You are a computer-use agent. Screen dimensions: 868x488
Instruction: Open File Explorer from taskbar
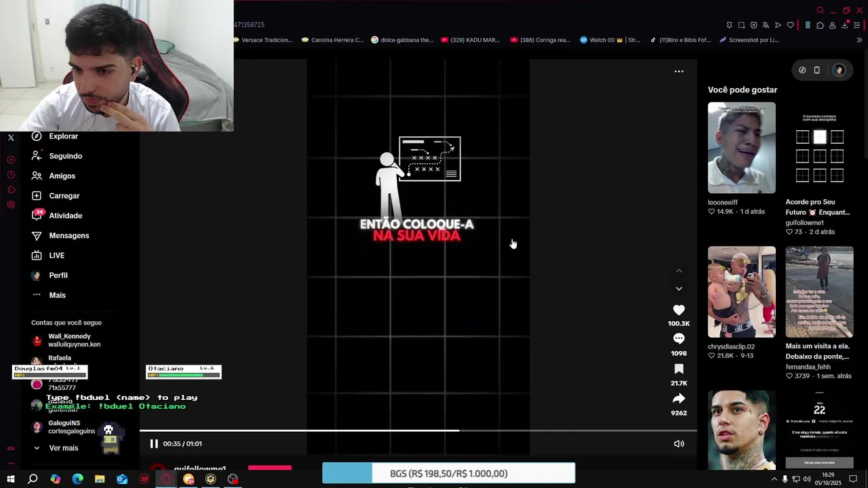point(100,479)
